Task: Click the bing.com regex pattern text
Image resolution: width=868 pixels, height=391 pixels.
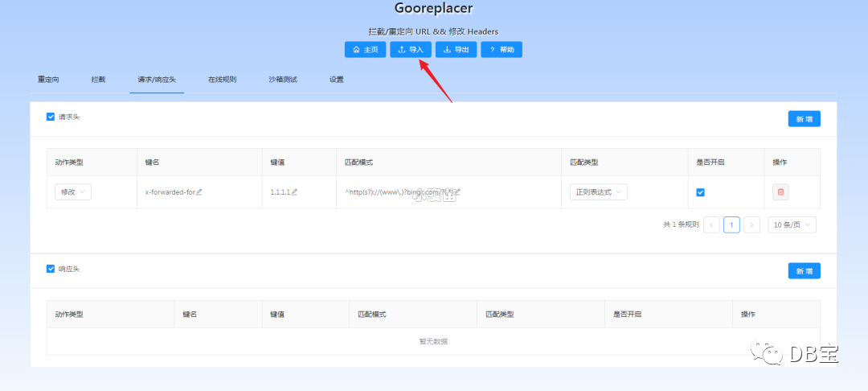Action: [x=399, y=192]
